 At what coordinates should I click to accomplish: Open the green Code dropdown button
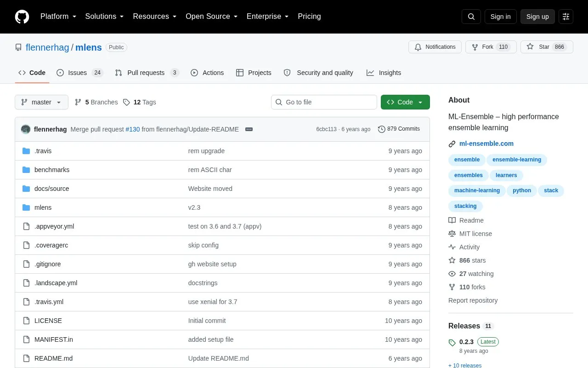(x=405, y=102)
